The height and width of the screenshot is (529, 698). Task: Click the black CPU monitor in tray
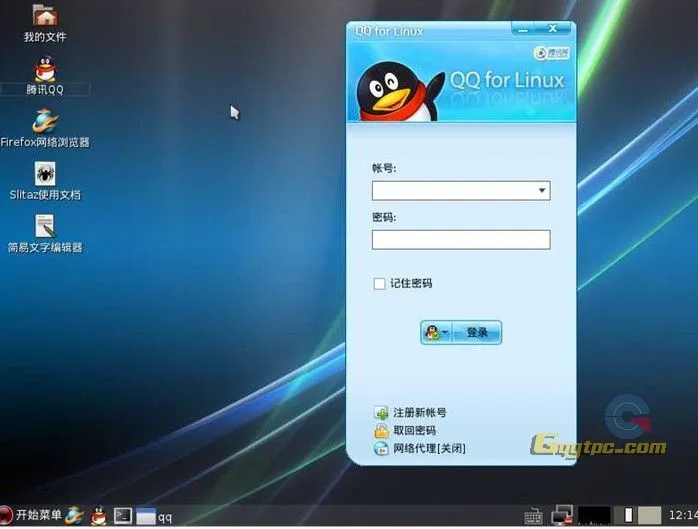(594, 515)
